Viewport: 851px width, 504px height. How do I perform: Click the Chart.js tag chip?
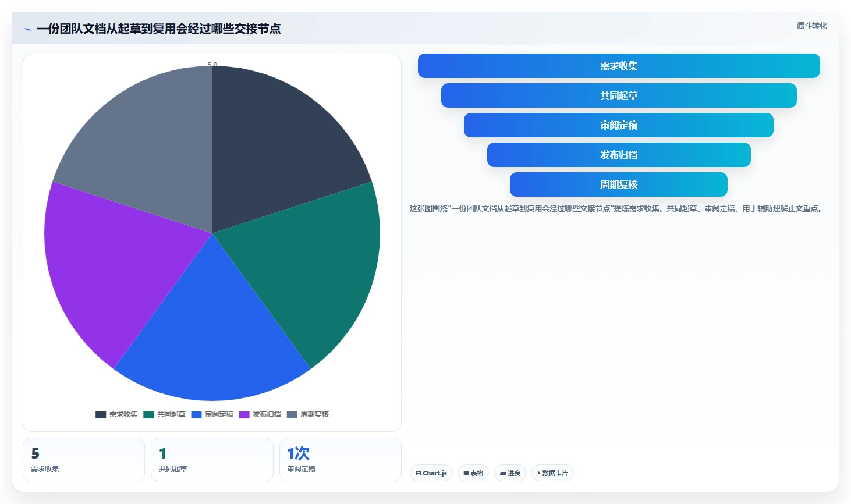point(431,473)
